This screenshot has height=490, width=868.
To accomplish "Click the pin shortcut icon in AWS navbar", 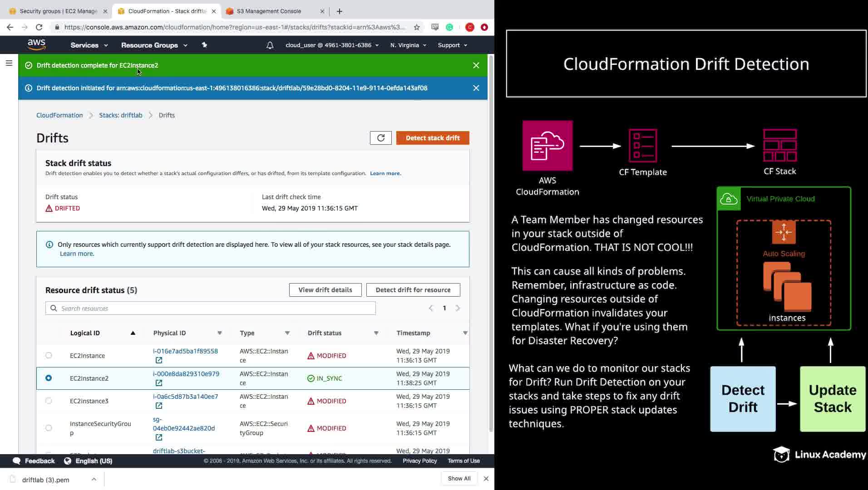I will (x=204, y=45).
